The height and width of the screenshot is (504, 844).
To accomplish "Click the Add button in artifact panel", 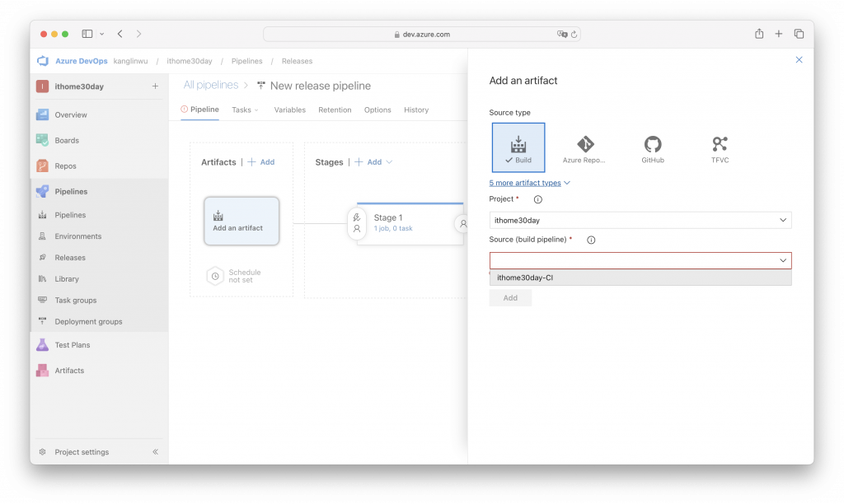I will pos(510,298).
